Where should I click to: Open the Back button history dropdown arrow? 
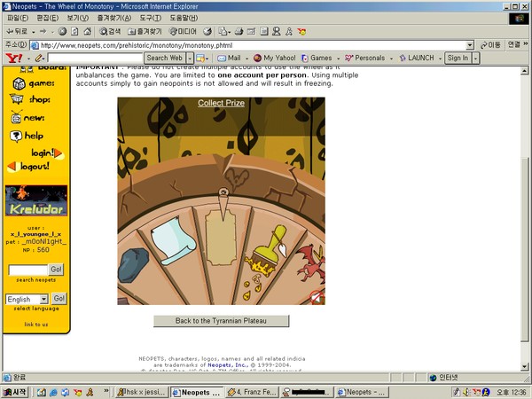[x=34, y=32]
